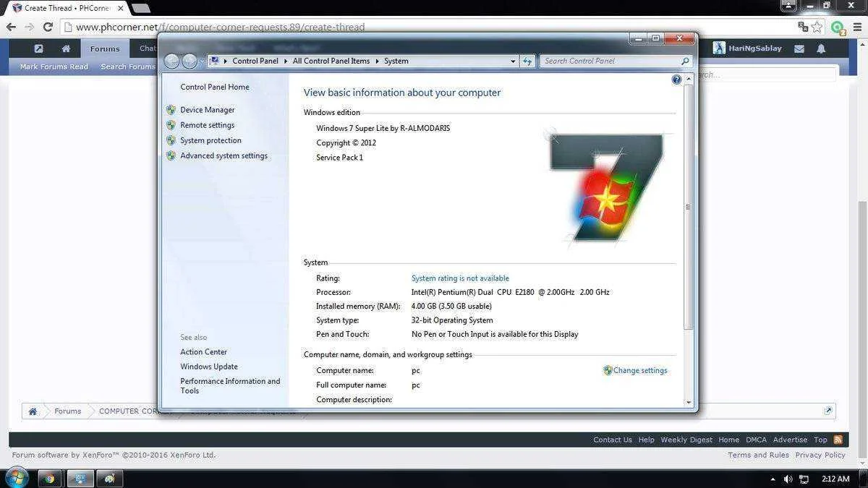Click Terms and Rules link

758,455
